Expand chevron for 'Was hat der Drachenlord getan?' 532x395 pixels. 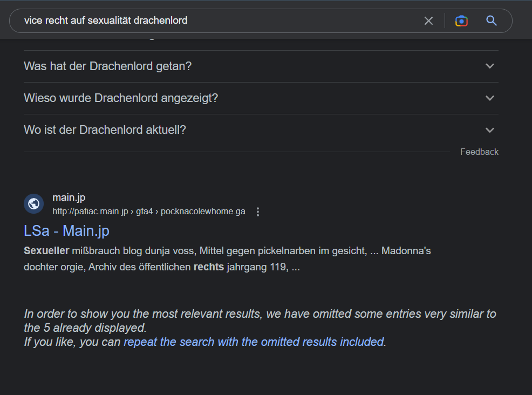point(489,66)
